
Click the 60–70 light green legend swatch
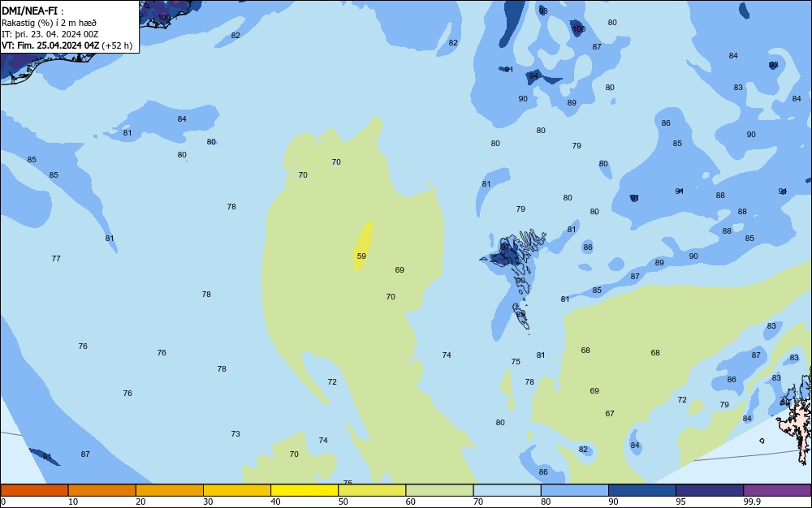[439, 490]
